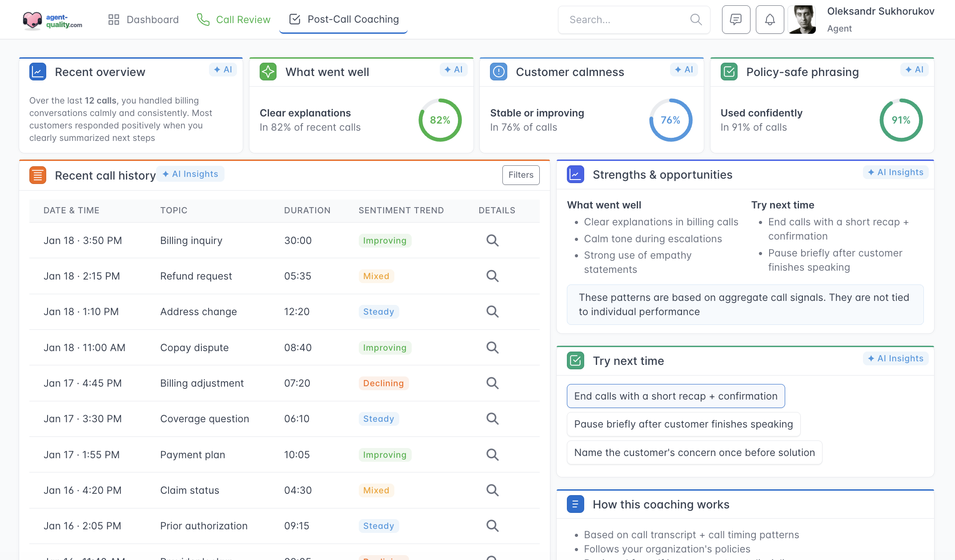Screen dimensions: 955x560
Task: Open details magnifier for Prior authorization
Action: (x=492, y=526)
